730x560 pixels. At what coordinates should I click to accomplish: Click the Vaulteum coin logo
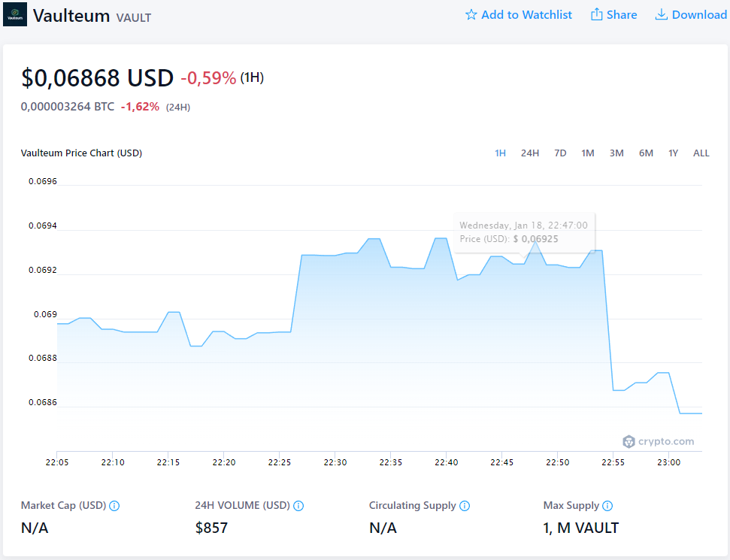(x=15, y=14)
